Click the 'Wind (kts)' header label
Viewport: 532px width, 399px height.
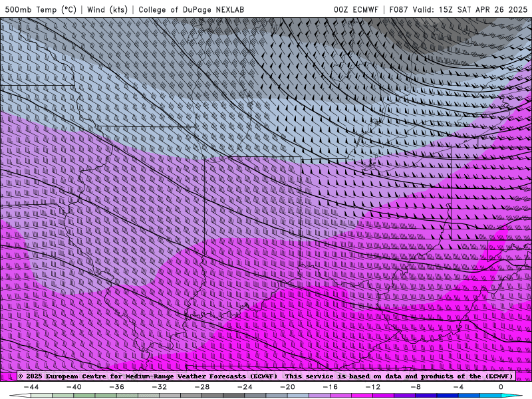click(x=107, y=9)
